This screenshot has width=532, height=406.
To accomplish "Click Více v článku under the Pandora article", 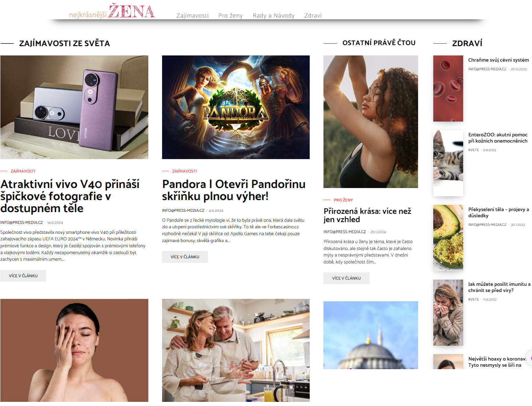I will point(185,257).
